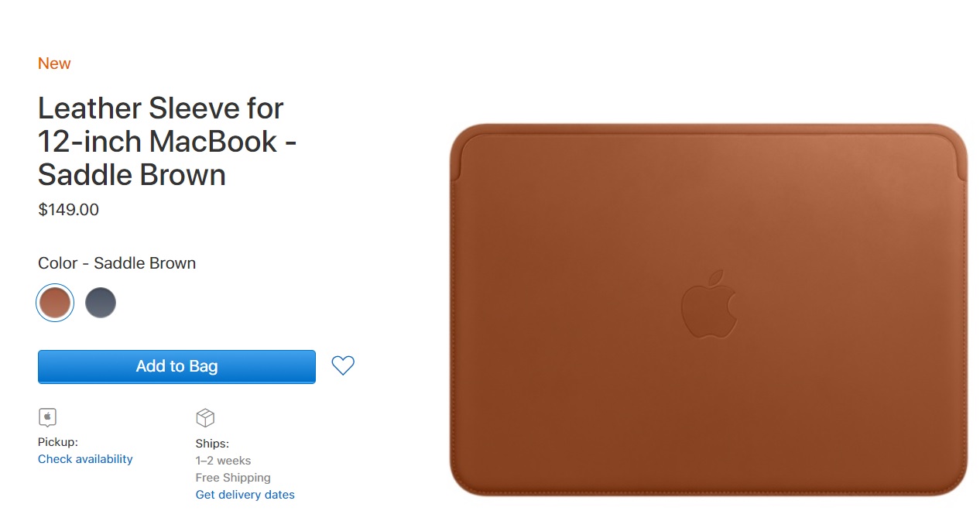Click the stitched bottom edge of the sleeve
The image size is (980, 511).
point(708,489)
